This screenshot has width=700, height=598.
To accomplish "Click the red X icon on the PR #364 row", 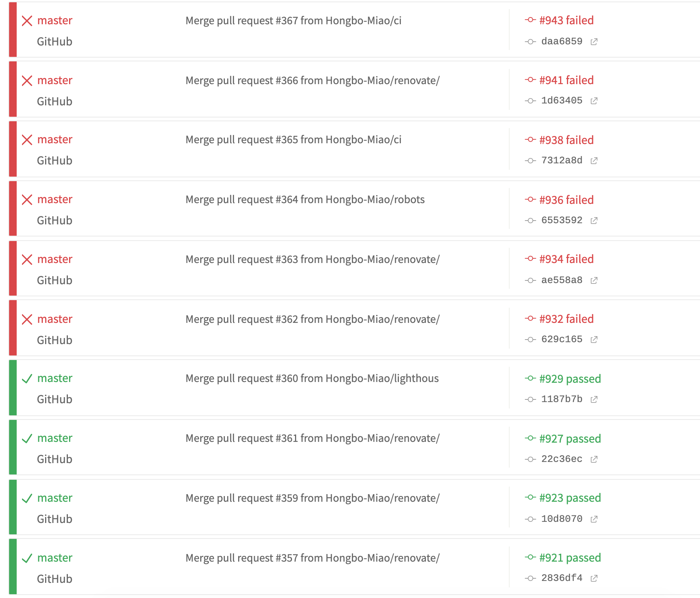I will [x=27, y=200].
